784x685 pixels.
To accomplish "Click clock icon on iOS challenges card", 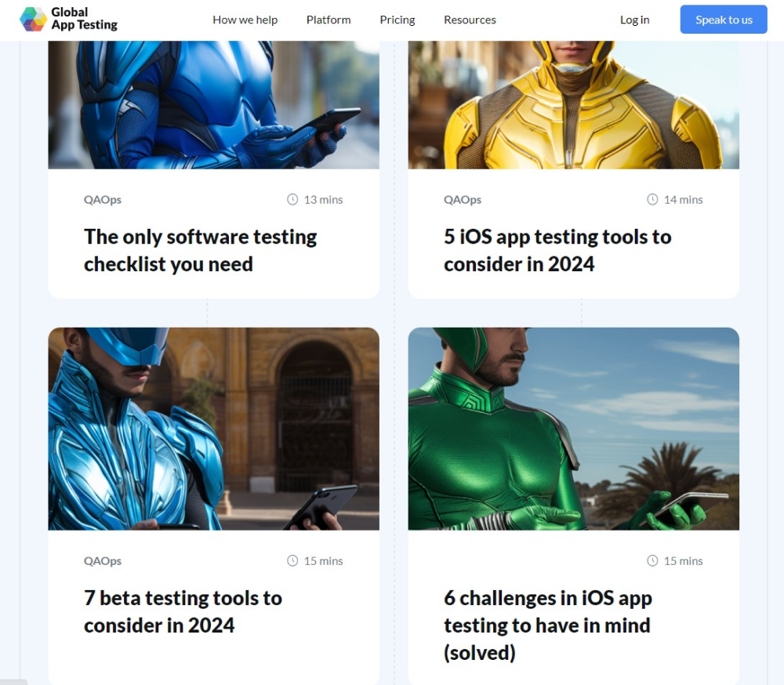I will tap(652, 561).
